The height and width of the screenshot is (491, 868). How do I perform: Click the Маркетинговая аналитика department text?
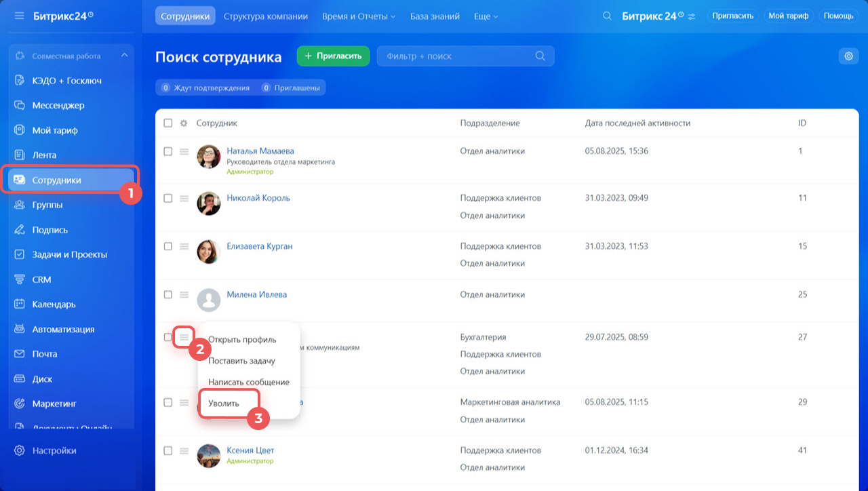click(x=510, y=402)
